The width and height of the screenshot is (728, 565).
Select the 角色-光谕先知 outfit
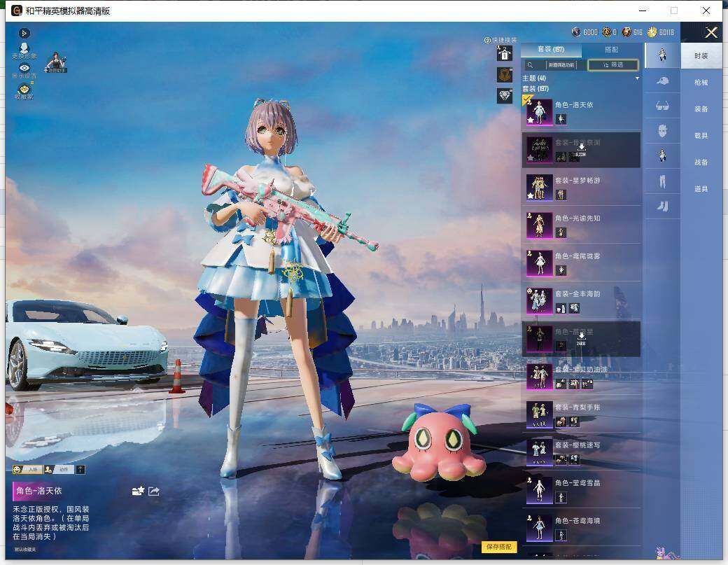tap(581, 225)
